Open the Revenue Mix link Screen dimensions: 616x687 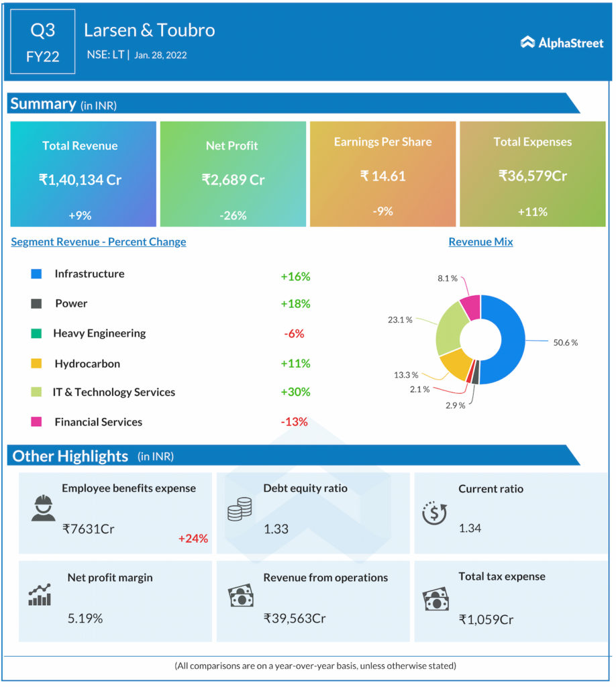tap(480, 242)
